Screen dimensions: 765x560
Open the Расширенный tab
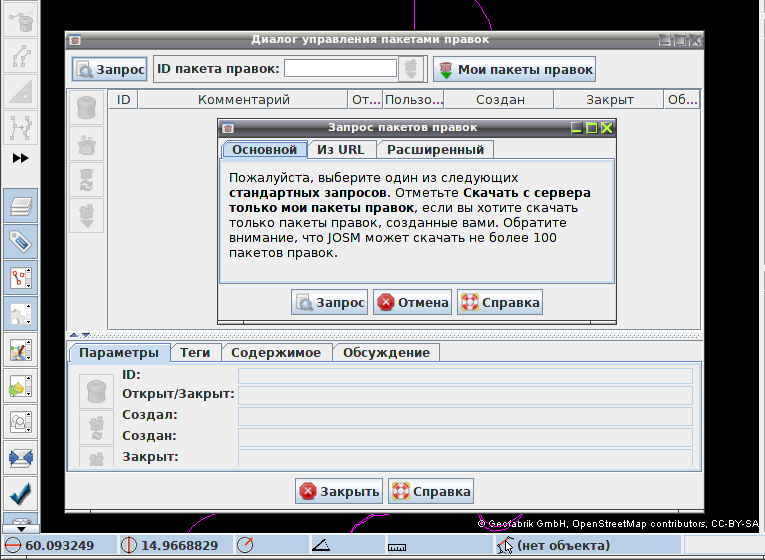click(x=435, y=149)
